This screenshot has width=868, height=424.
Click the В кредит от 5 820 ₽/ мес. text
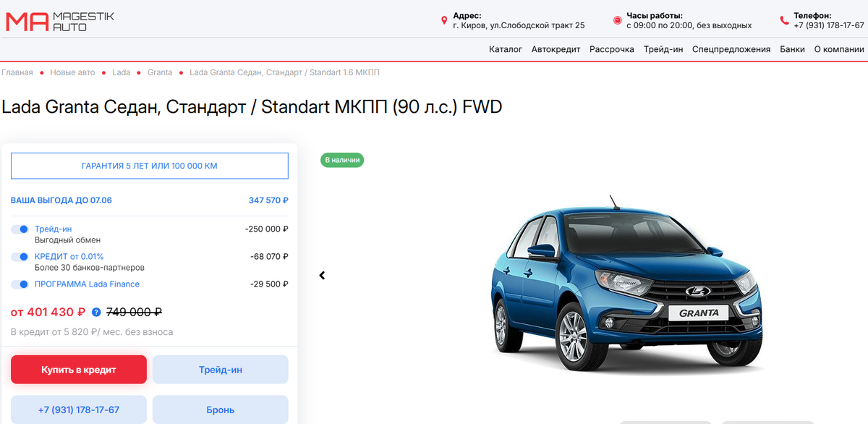(92, 332)
